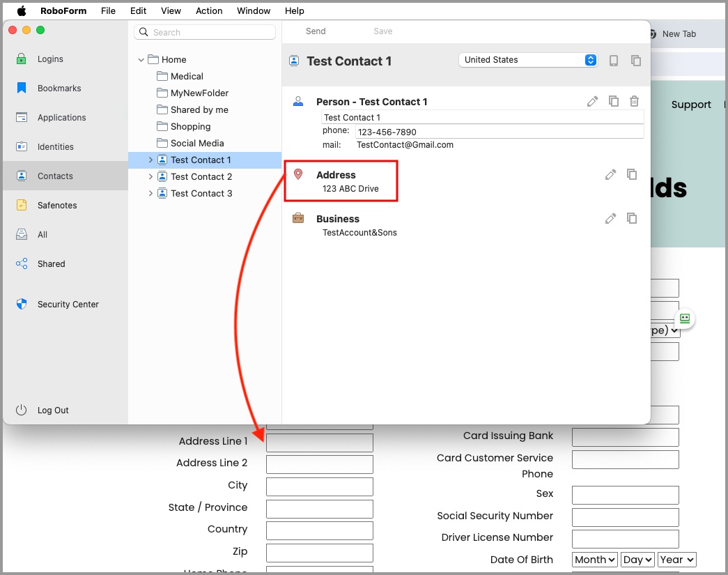Click the Address Line 1 input field
Screen dimensions: 728x575
point(320,443)
